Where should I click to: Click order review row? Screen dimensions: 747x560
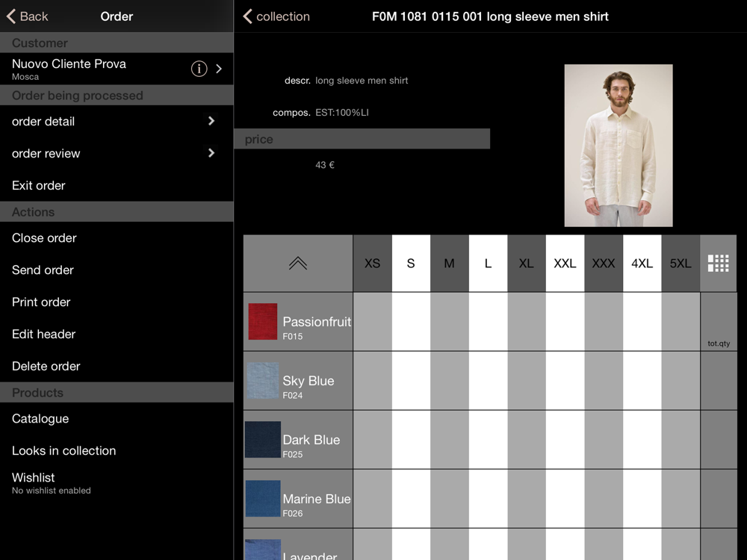(x=117, y=153)
